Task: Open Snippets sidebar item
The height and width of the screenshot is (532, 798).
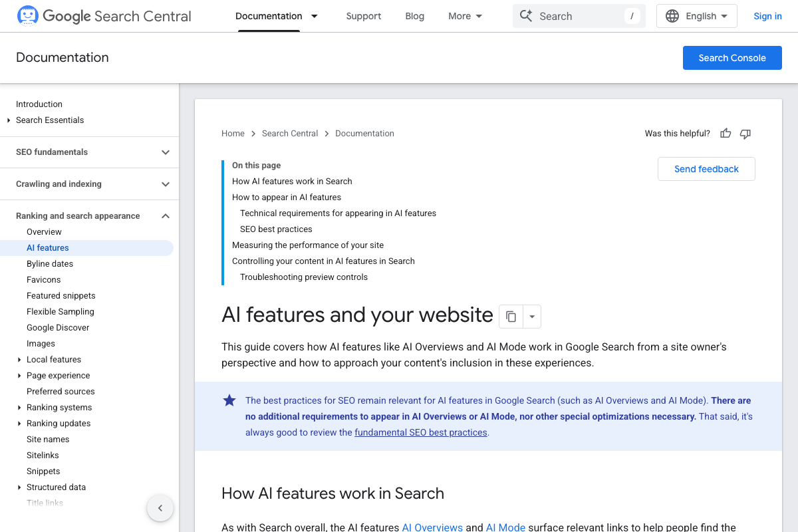Action: pyautogui.click(x=43, y=471)
